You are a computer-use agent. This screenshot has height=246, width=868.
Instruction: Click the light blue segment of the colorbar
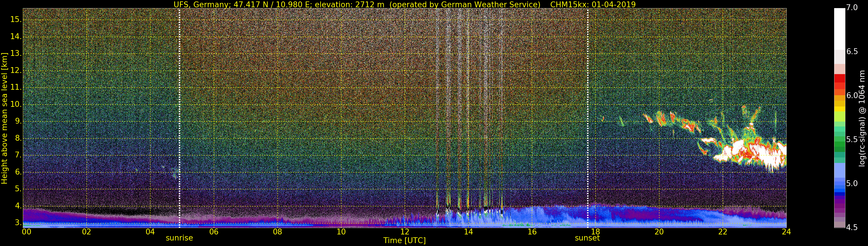pos(839,170)
